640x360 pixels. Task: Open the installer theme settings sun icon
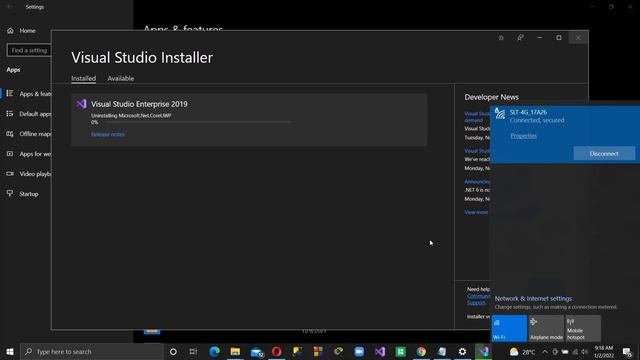coord(501,38)
